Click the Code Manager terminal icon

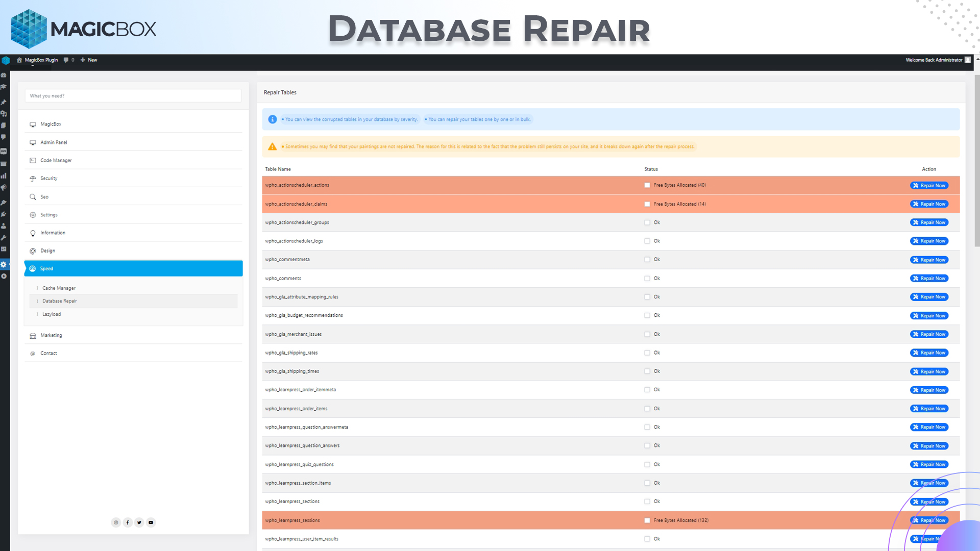(33, 161)
